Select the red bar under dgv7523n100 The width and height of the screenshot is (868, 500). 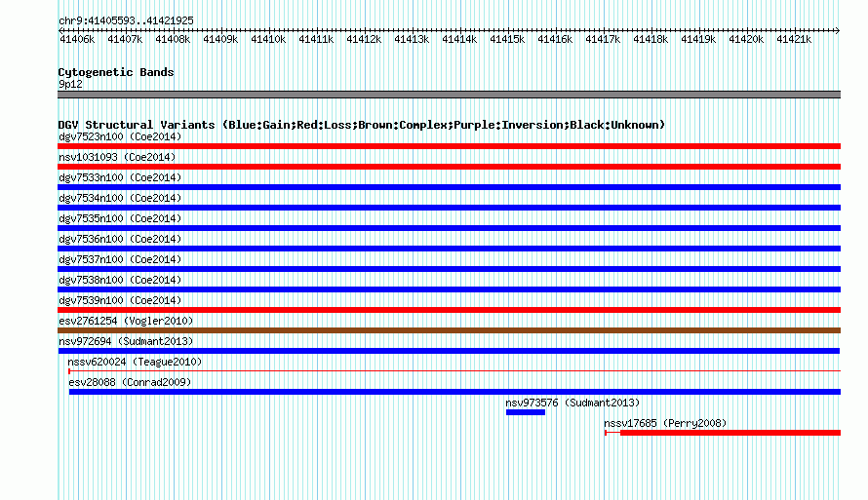click(x=449, y=146)
